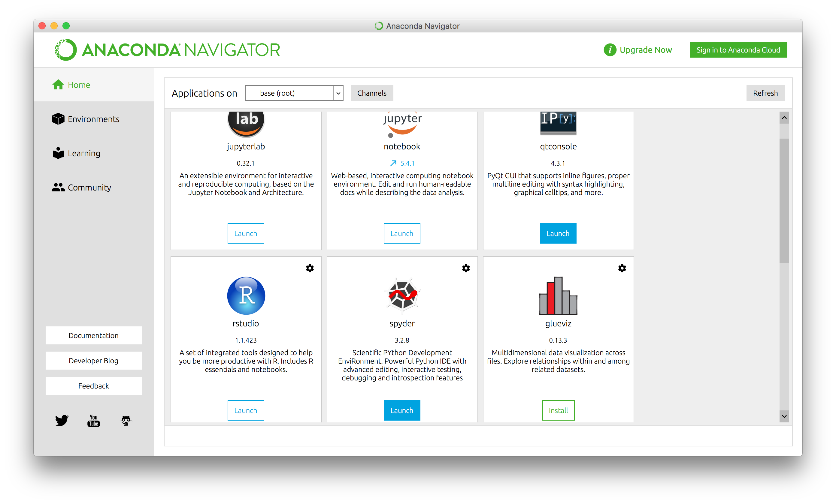
Task: Click the Upgrade Now link
Action: click(645, 50)
